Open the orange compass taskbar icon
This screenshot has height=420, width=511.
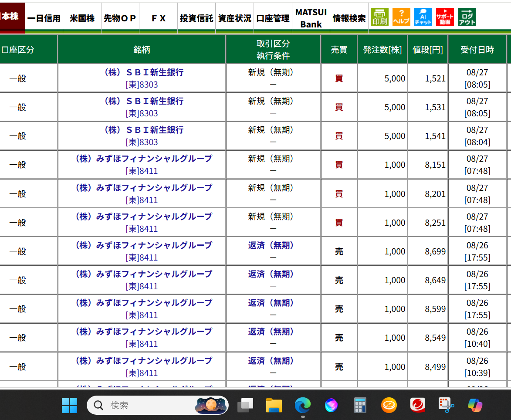[389, 405]
